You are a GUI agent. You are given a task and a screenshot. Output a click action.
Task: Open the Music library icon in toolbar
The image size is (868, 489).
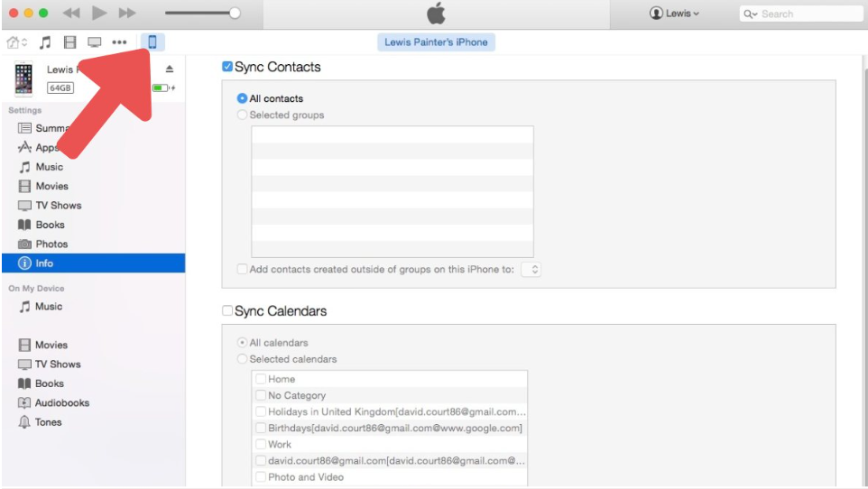click(45, 42)
